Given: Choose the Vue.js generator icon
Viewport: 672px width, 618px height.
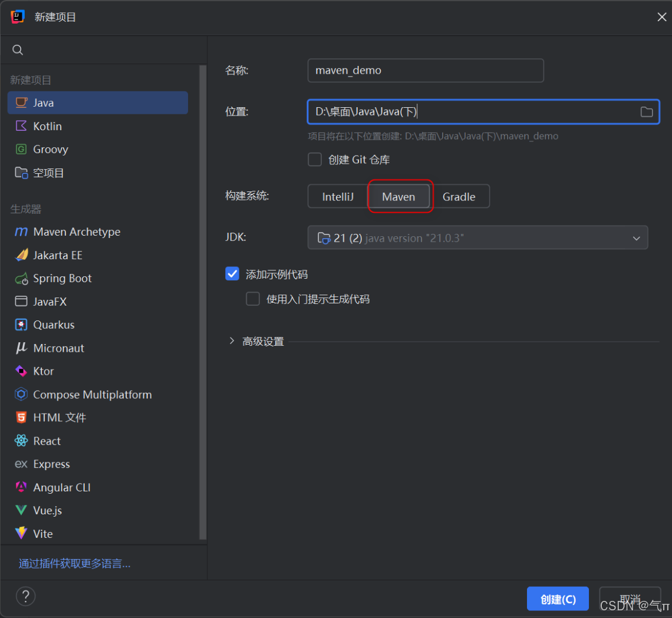Looking at the screenshot, I should [21, 510].
